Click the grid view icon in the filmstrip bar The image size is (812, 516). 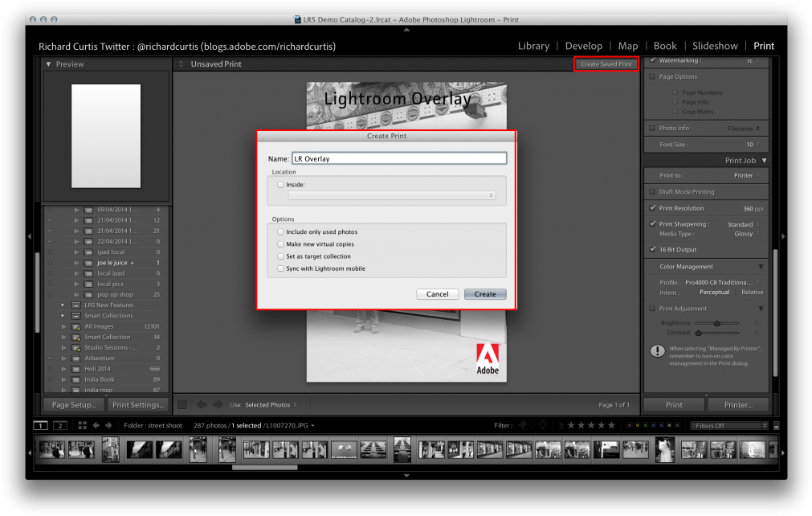pos(83,425)
